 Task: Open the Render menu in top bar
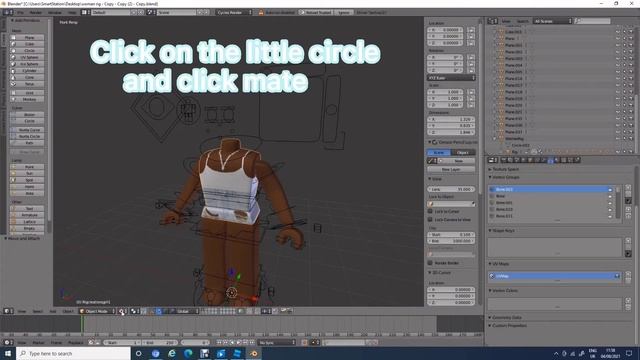point(36,12)
